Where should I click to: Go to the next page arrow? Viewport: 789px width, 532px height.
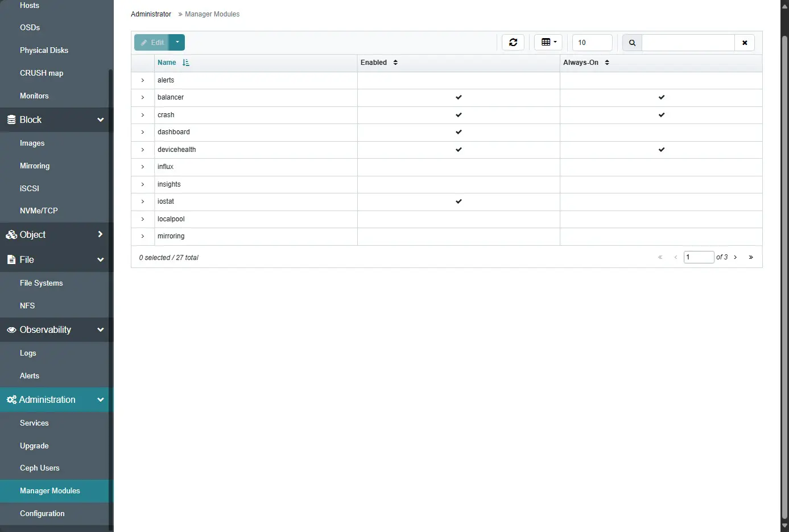click(x=736, y=257)
